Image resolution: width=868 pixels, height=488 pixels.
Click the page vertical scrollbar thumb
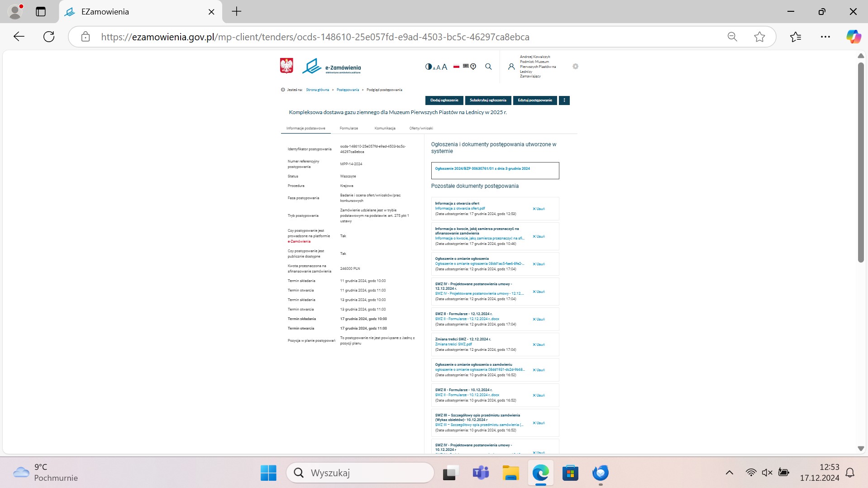pyautogui.click(x=861, y=163)
